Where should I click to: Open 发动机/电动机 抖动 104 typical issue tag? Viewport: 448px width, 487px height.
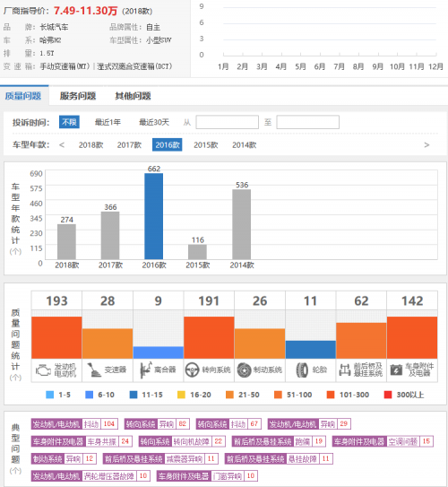(x=74, y=424)
